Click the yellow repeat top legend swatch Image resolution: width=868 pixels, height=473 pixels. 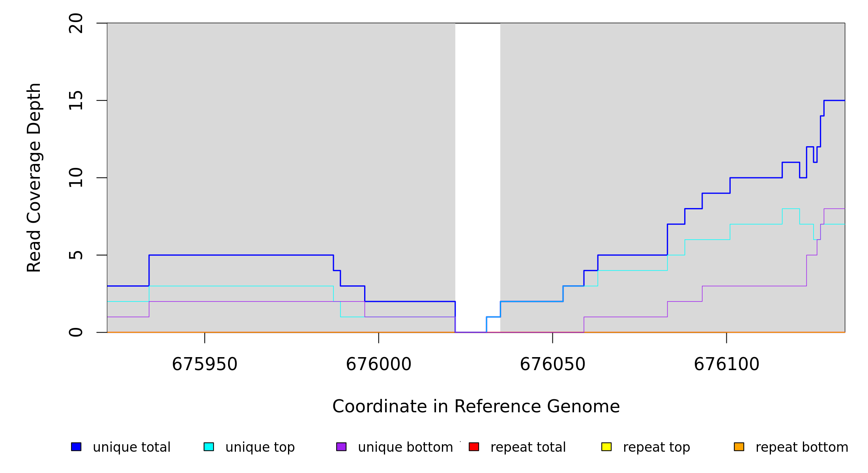point(606,447)
